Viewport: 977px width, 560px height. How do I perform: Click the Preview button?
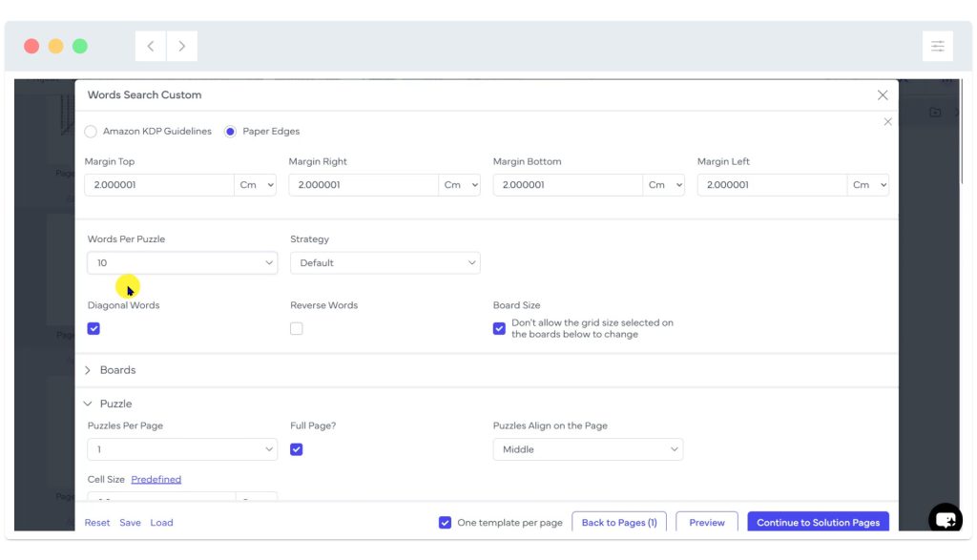[x=707, y=522]
